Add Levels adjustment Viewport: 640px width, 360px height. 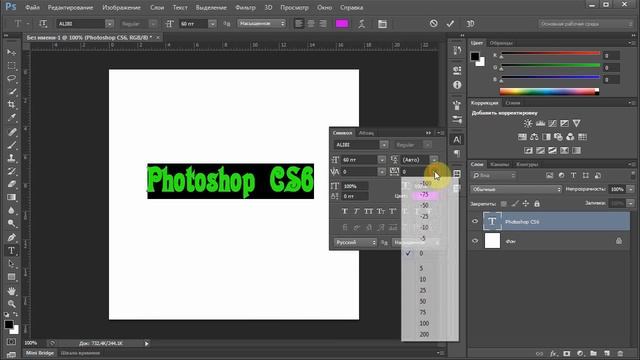click(540, 123)
